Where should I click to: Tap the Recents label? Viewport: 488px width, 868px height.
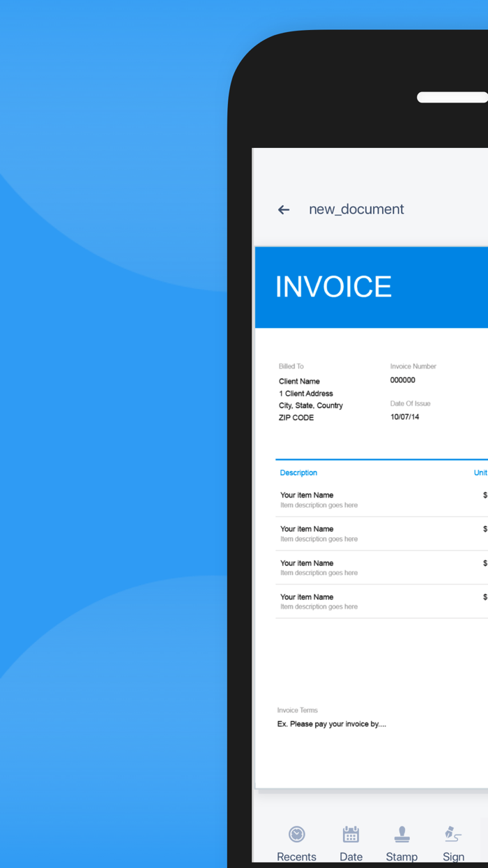pyautogui.click(x=297, y=857)
